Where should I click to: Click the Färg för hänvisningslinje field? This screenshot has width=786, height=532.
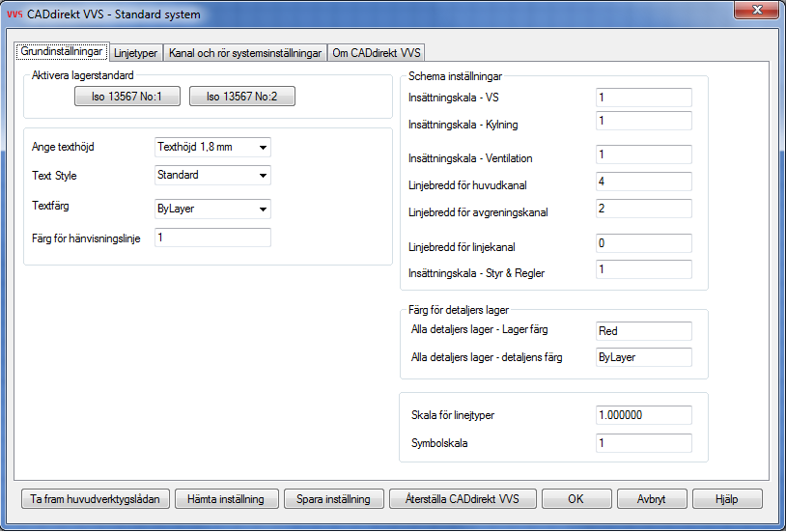point(212,238)
